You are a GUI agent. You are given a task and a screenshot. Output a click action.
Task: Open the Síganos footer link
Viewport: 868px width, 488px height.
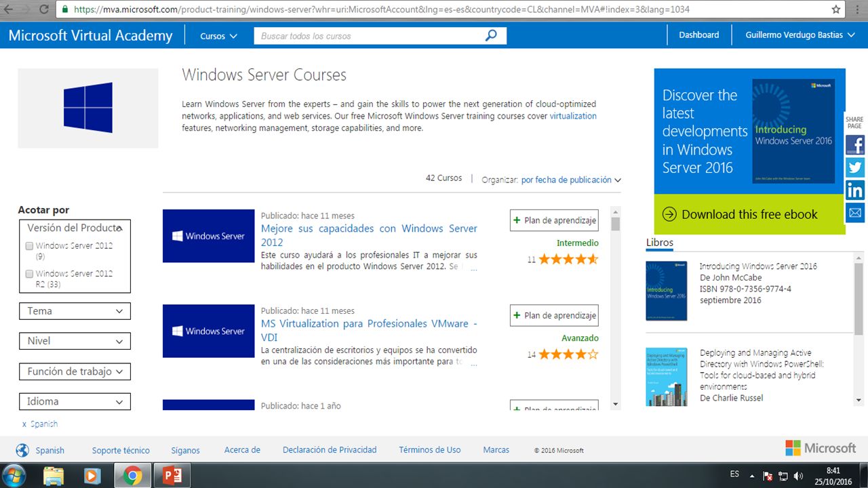click(185, 450)
